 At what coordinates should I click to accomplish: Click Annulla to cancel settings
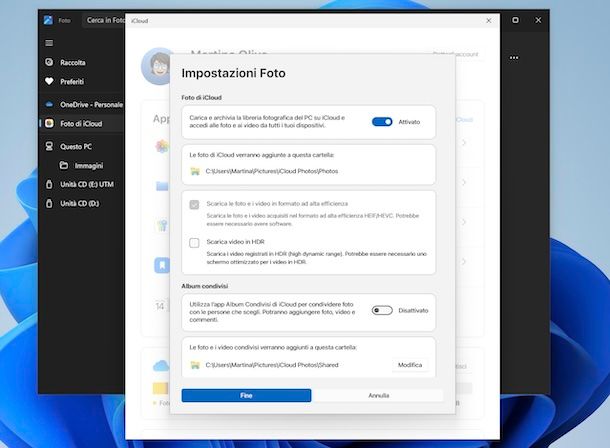click(x=378, y=396)
